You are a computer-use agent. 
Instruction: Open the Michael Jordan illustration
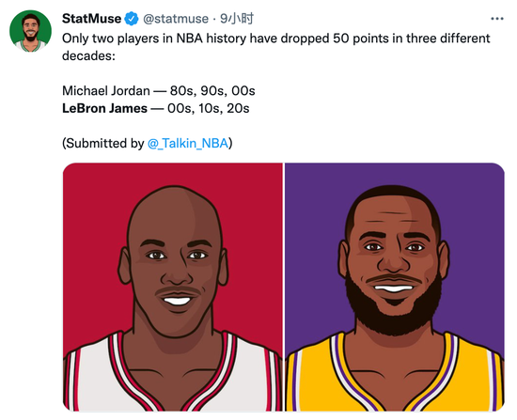pos(173,287)
